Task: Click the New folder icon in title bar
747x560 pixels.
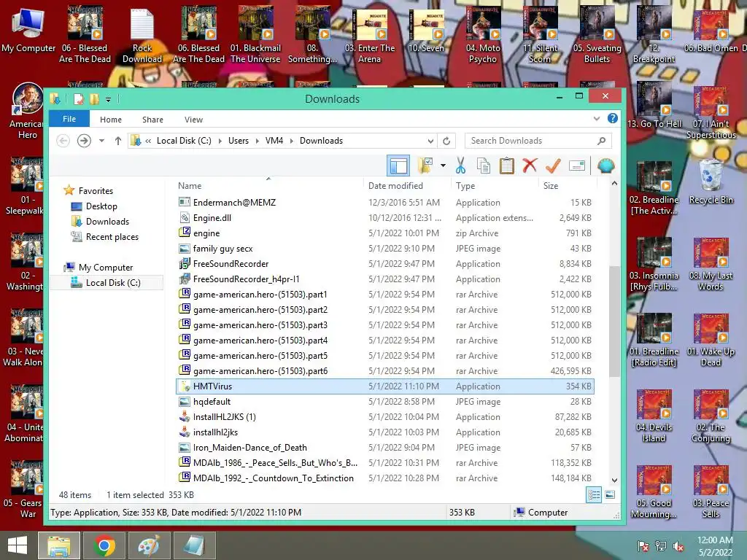Action: [94, 99]
